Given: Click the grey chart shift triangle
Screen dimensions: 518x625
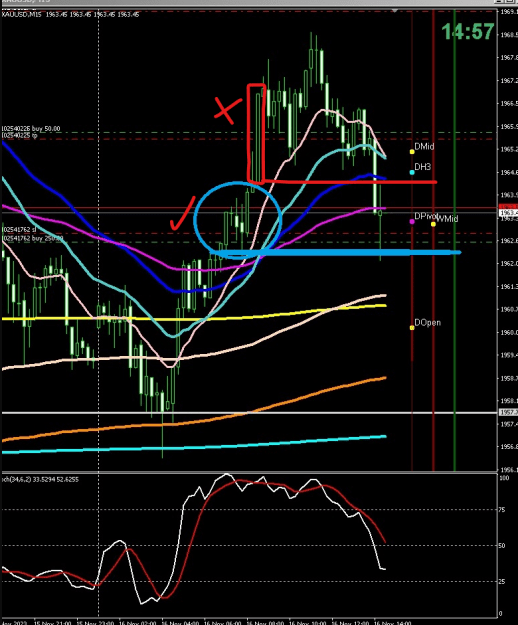Looking at the screenshot, I should tap(394, 11).
